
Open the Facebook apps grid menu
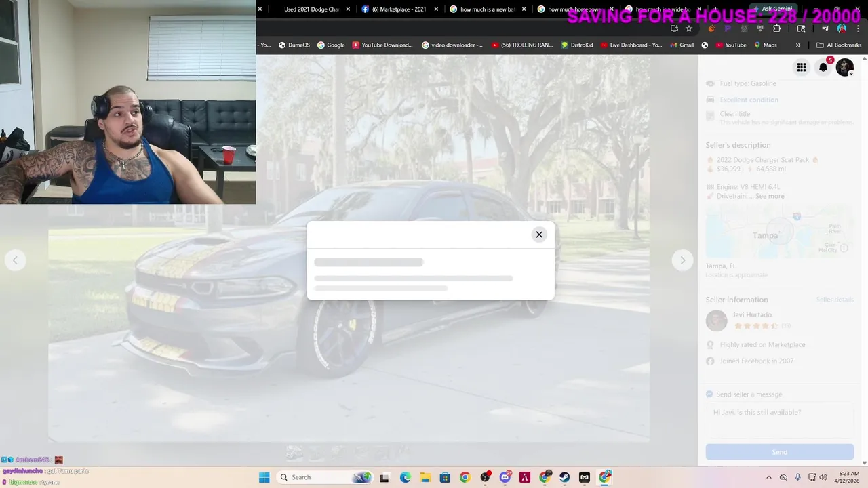click(802, 67)
